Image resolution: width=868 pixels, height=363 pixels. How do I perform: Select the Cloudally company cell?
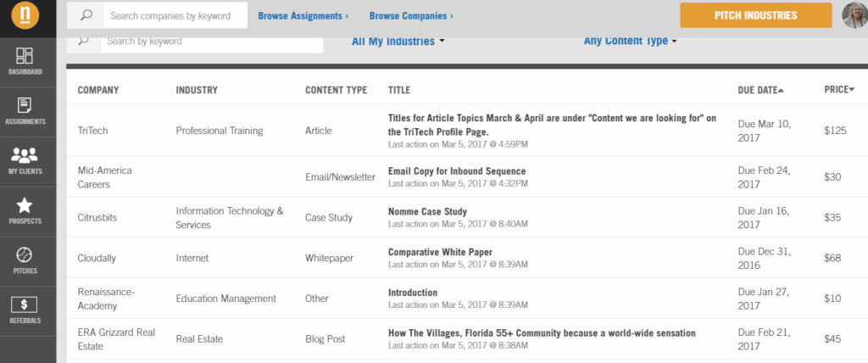click(x=97, y=259)
